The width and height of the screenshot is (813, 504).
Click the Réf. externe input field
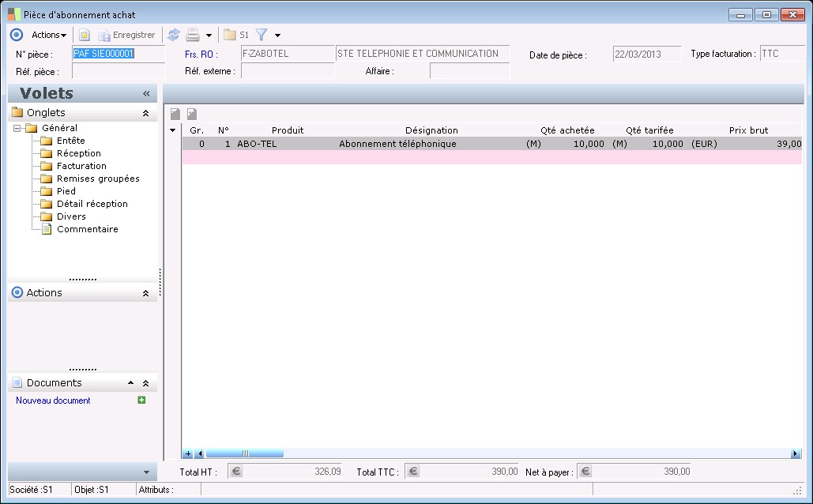click(x=288, y=71)
